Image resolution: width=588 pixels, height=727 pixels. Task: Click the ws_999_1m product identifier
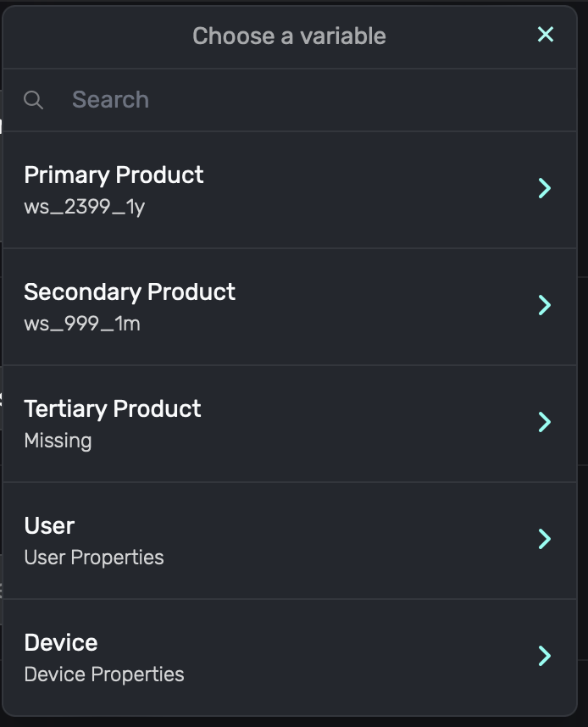[x=82, y=324]
